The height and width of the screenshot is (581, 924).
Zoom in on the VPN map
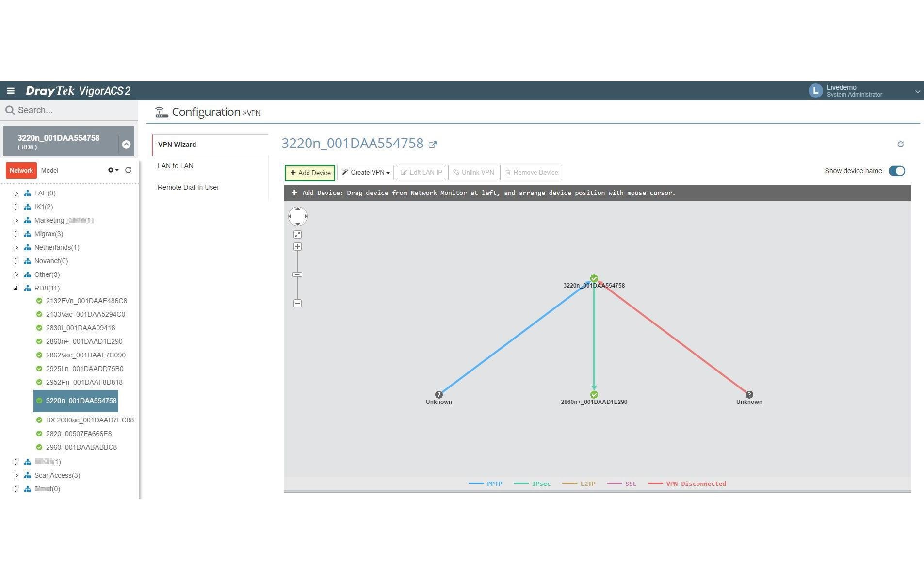297,247
